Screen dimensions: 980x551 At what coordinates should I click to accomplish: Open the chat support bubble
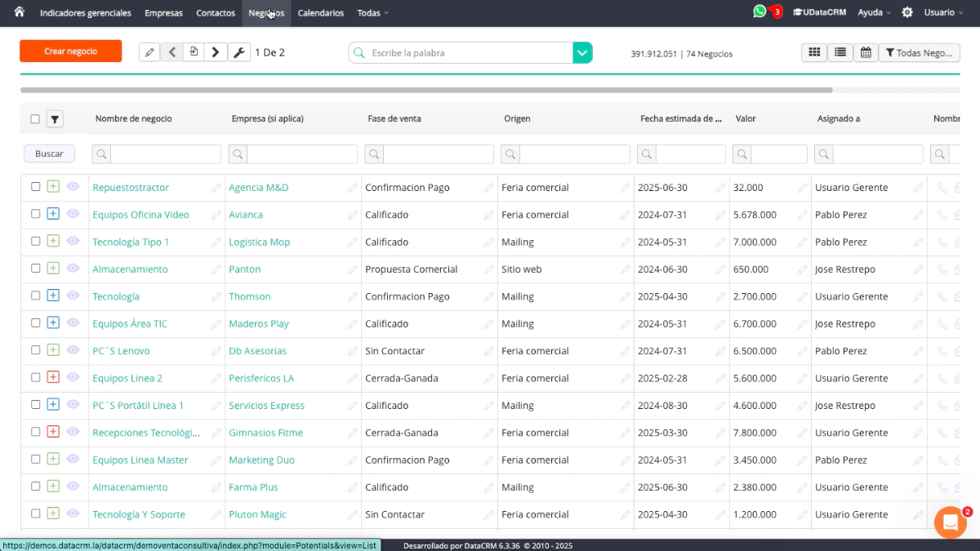tap(950, 522)
